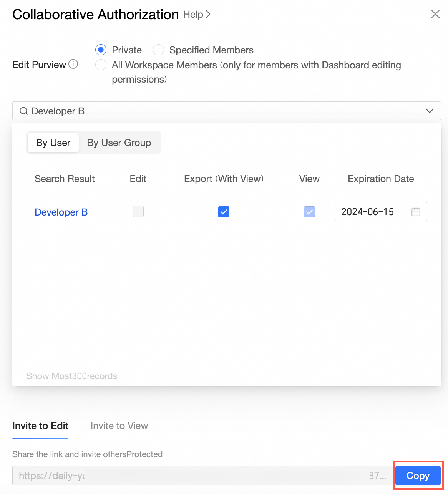
Task: Enable Edit permission for Developer B
Action: 138,212
